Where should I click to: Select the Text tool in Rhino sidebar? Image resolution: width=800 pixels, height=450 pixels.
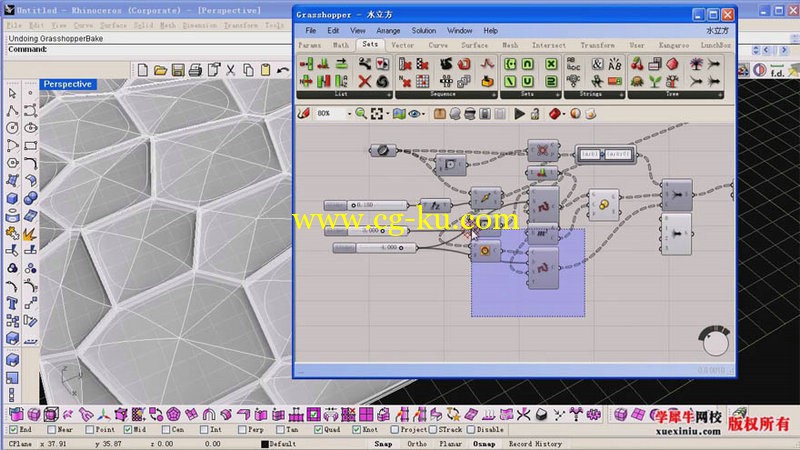click(x=13, y=303)
